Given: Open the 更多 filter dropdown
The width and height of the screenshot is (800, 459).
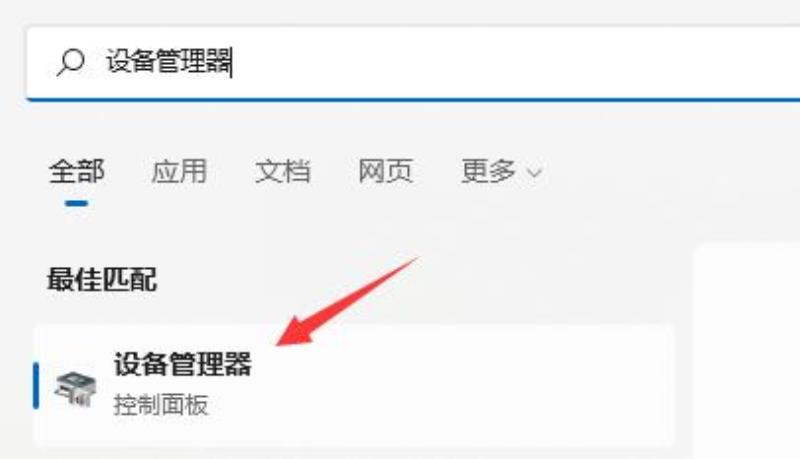Looking at the screenshot, I should 501,171.
